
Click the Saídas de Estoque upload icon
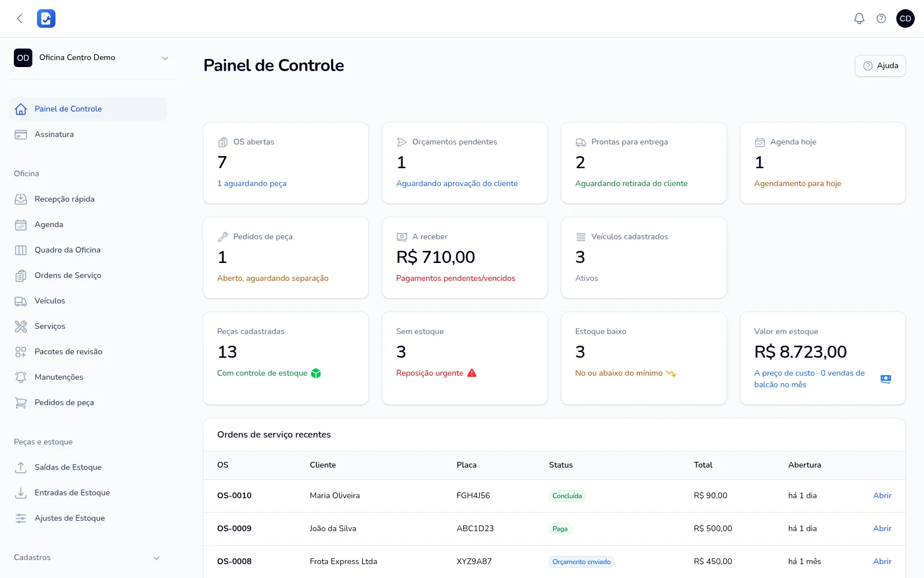21,467
